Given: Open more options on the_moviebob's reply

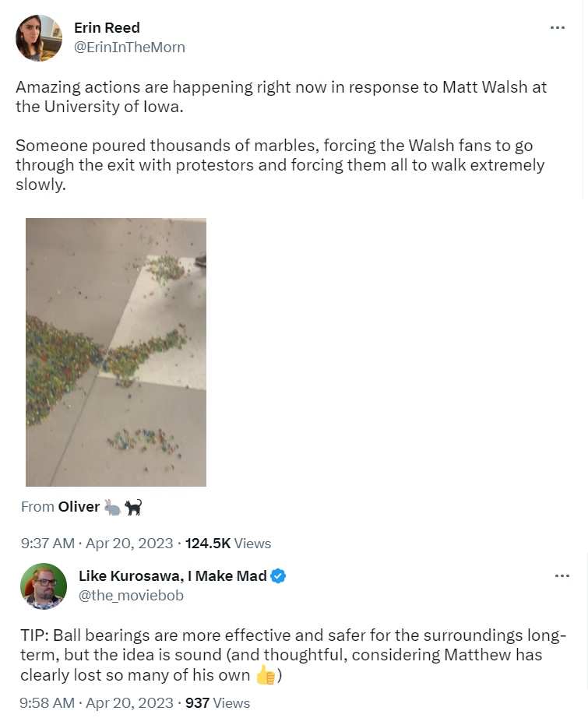Looking at the screenshot, I should tap(562, 576).
